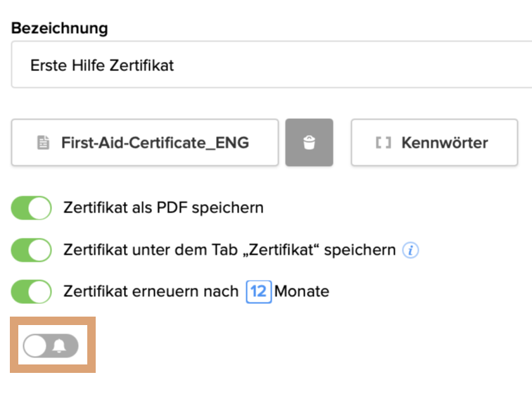Delete the uploaded certificate via trash icon
The width and height of the screenshot is (532, 394).
coord(309,143)
